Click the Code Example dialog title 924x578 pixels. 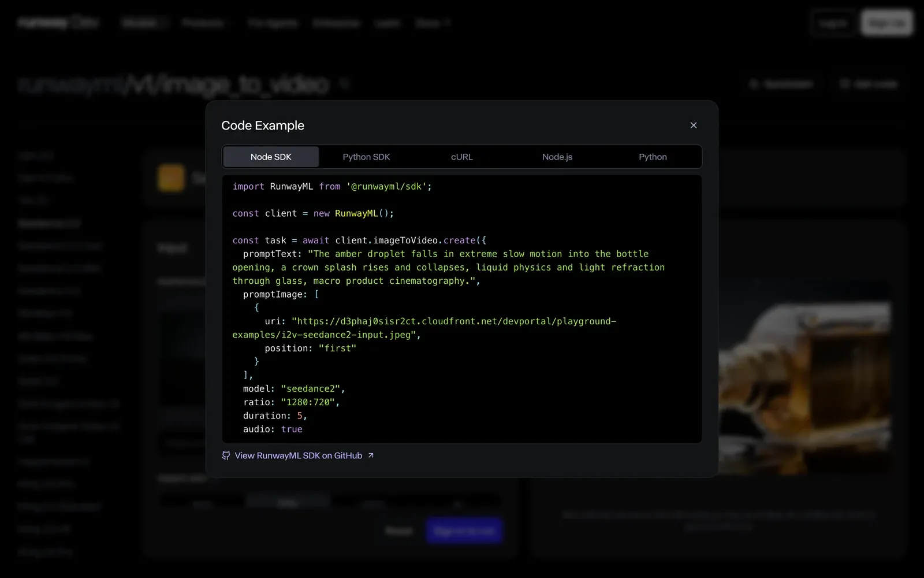tap(263, 125)
